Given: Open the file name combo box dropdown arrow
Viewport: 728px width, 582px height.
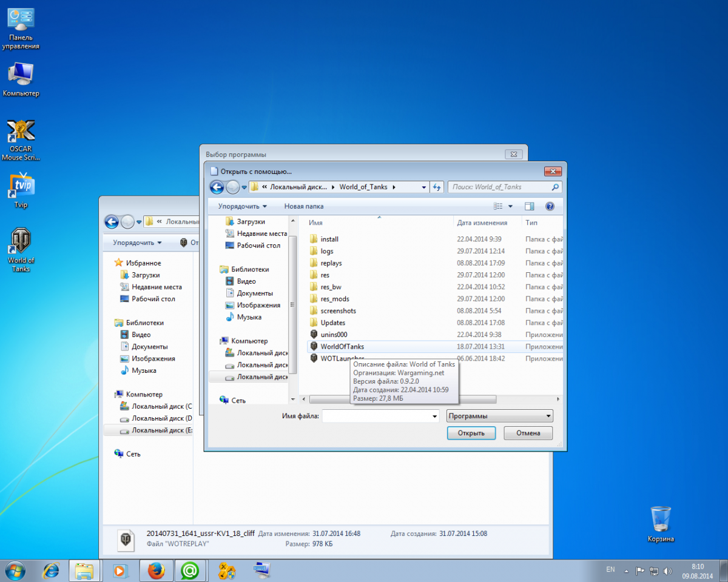Looking at the screenshot, I should (x=434, y=416).
